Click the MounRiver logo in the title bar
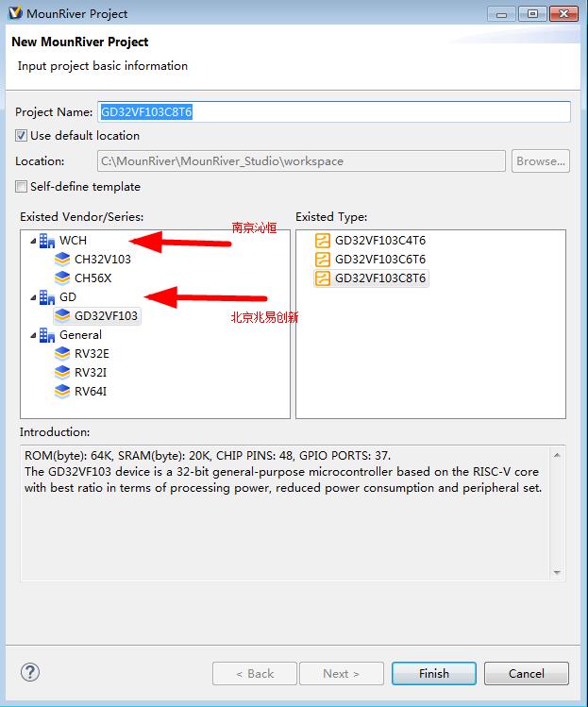 [x=15, y=13]
